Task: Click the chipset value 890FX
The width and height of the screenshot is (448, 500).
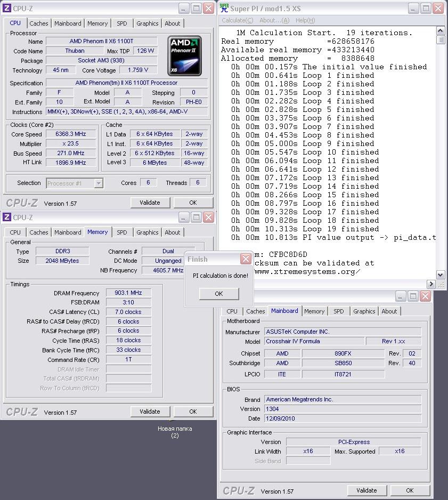Action: click(343, 353)
